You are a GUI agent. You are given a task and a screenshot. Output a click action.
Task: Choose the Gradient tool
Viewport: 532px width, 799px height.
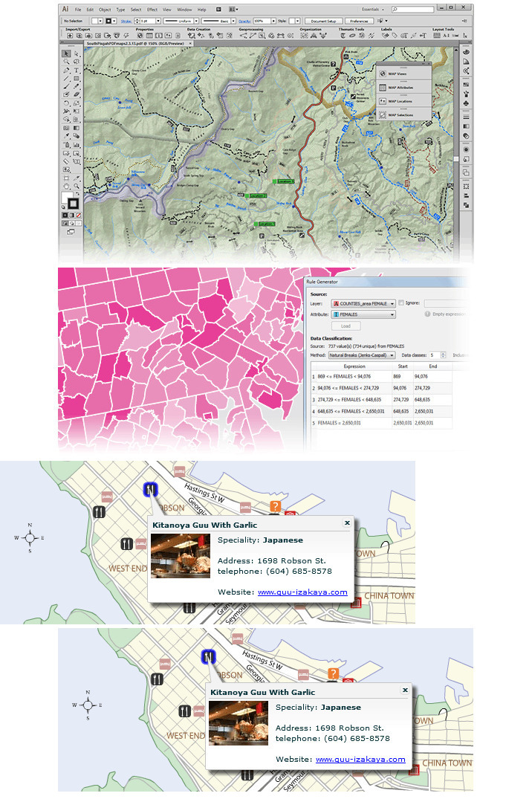coord(77,128)
